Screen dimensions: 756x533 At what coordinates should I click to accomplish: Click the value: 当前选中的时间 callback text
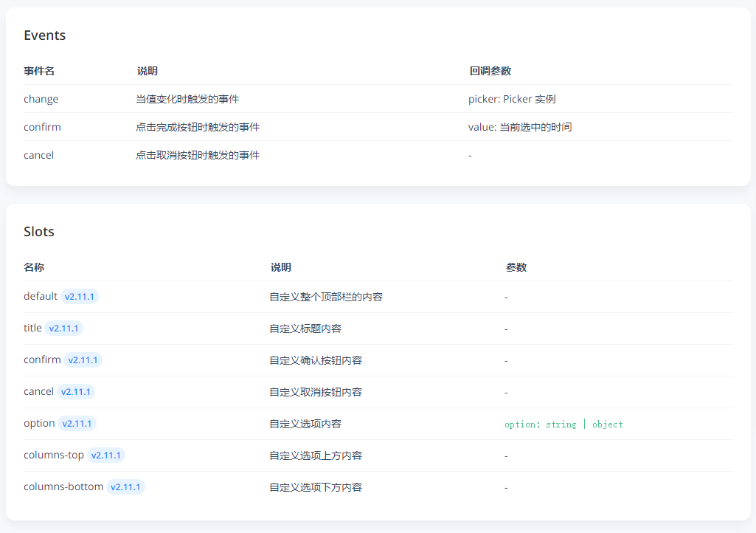[x=521, y=126]
